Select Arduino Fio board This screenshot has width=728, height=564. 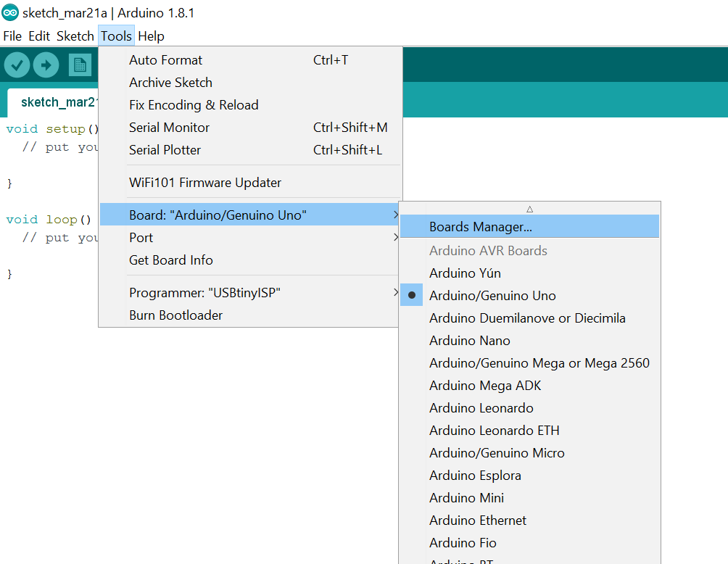click(x=529, y=543)
